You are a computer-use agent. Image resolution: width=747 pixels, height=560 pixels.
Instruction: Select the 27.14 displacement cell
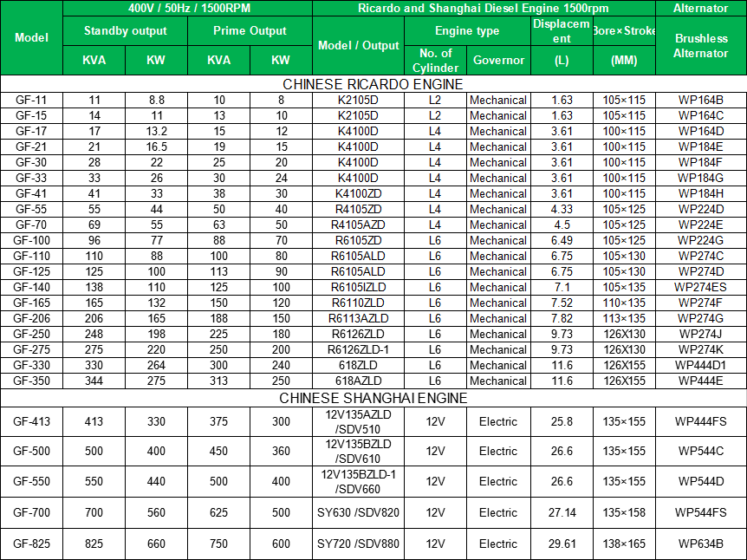pyautogui.click(x=562, y=513)
